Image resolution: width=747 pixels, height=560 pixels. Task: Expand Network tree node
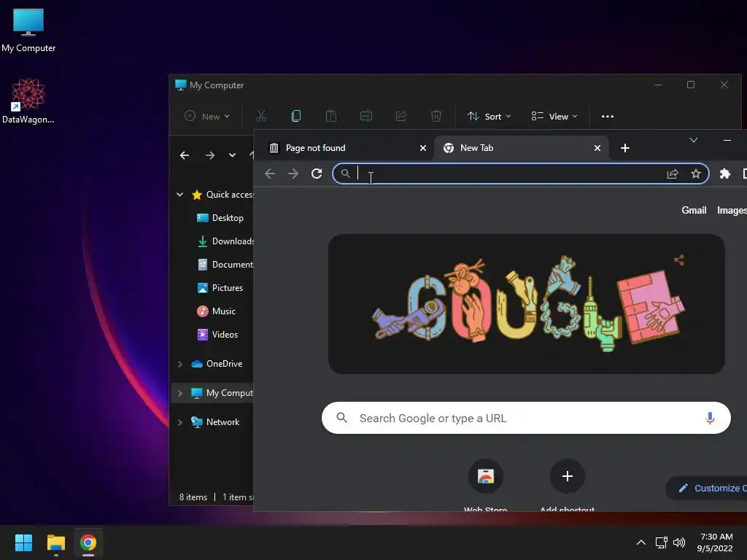(179, 422)
